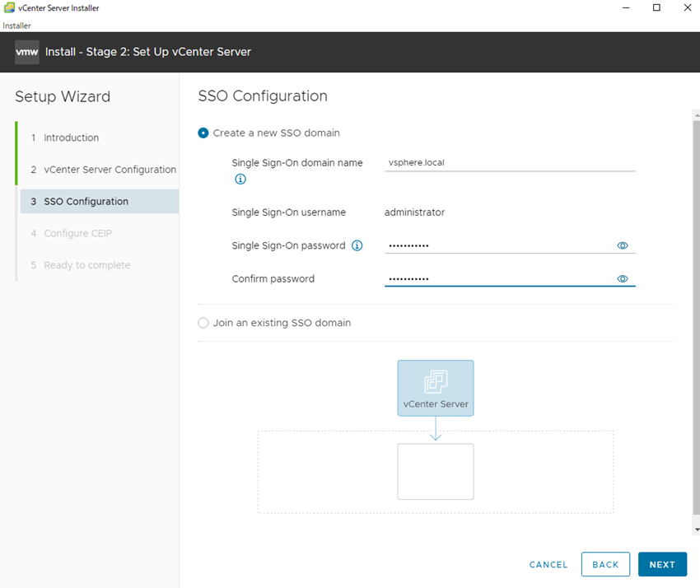This screenshot has width=700, height=588.
Task: Select Create a new SSO domain
Action: (203, 133)
